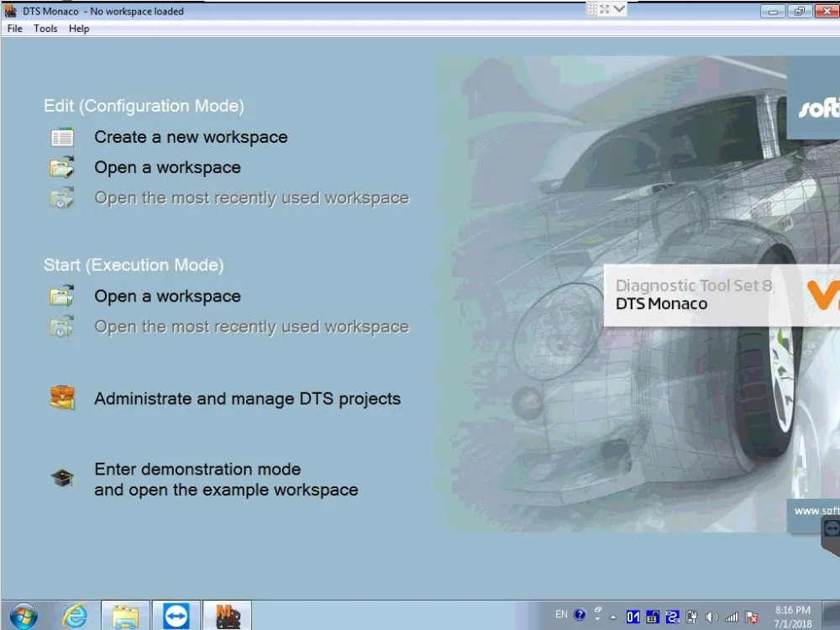Click the EN language indicator in the tray
The height and width of the screenshot is (630, 840).
(x=561, y=615)
